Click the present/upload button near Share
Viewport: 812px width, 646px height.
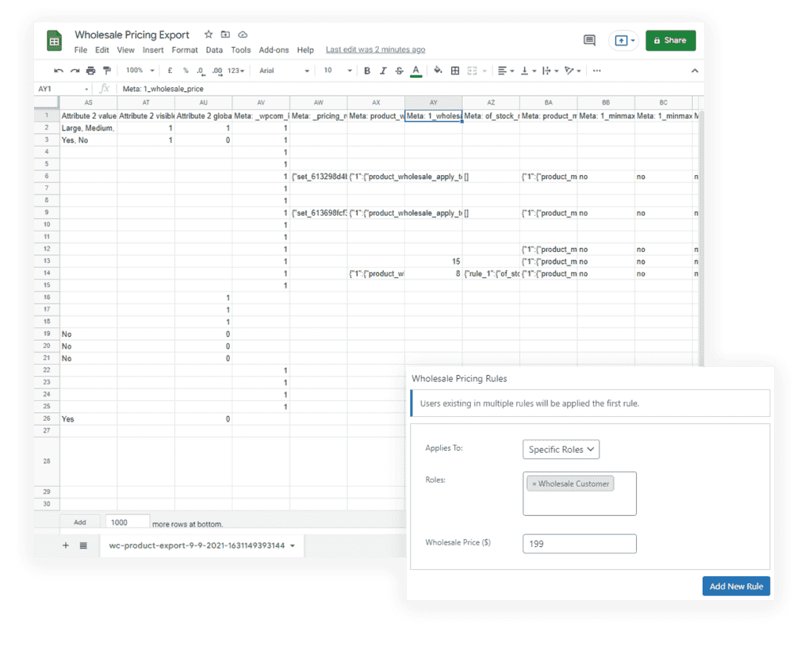coord(623,40)
